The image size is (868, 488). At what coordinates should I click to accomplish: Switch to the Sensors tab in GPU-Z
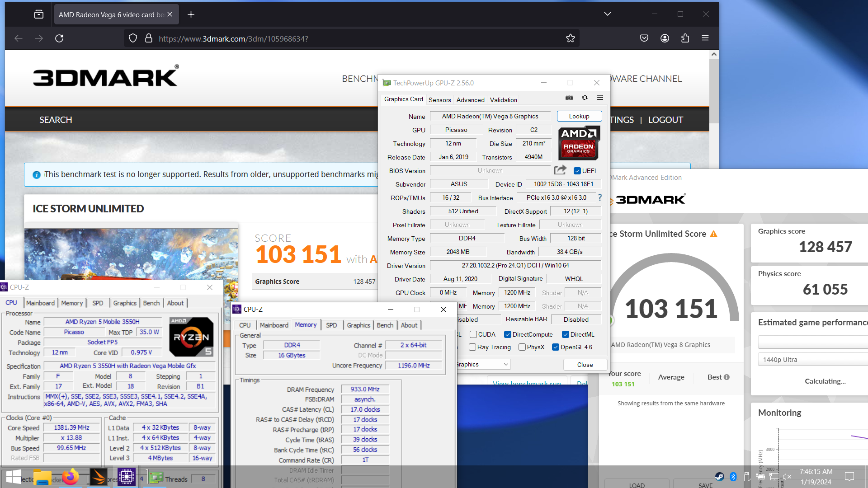439,100
